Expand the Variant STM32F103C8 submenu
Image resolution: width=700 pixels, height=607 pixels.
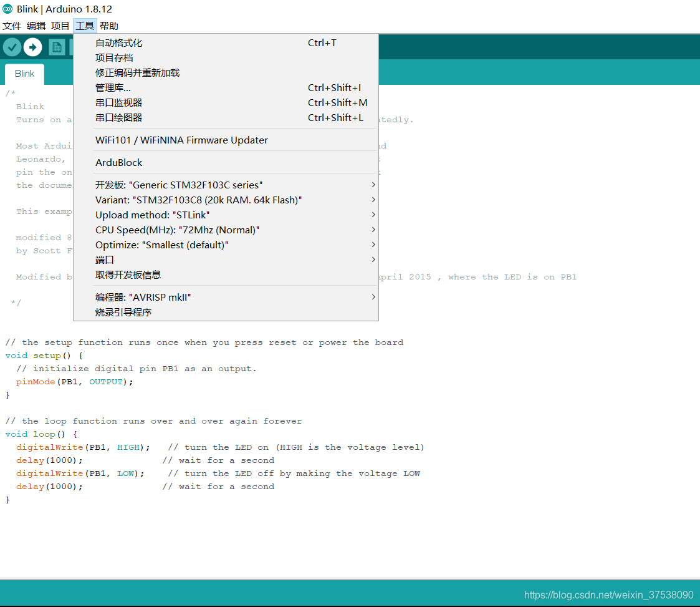click(226, 200)
